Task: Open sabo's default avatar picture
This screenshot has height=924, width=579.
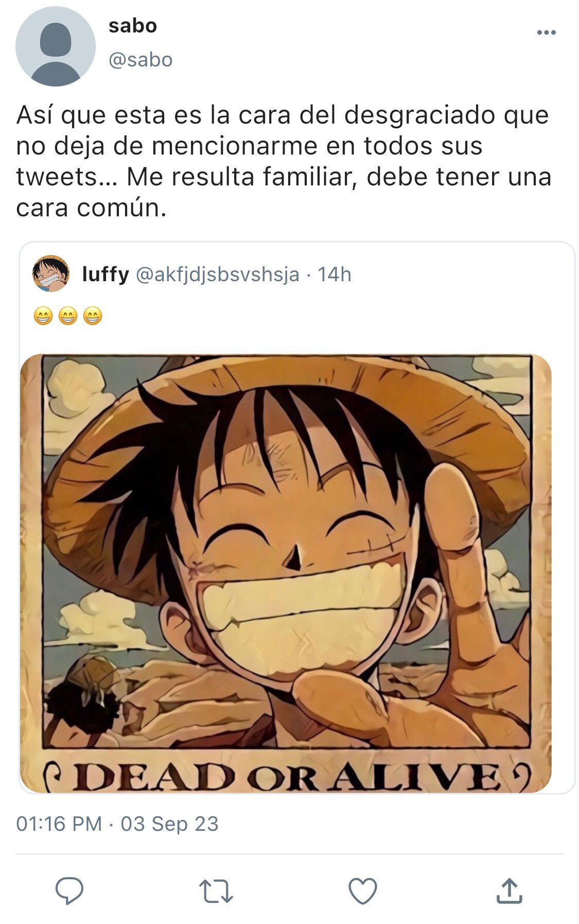Action: (55, 46)
